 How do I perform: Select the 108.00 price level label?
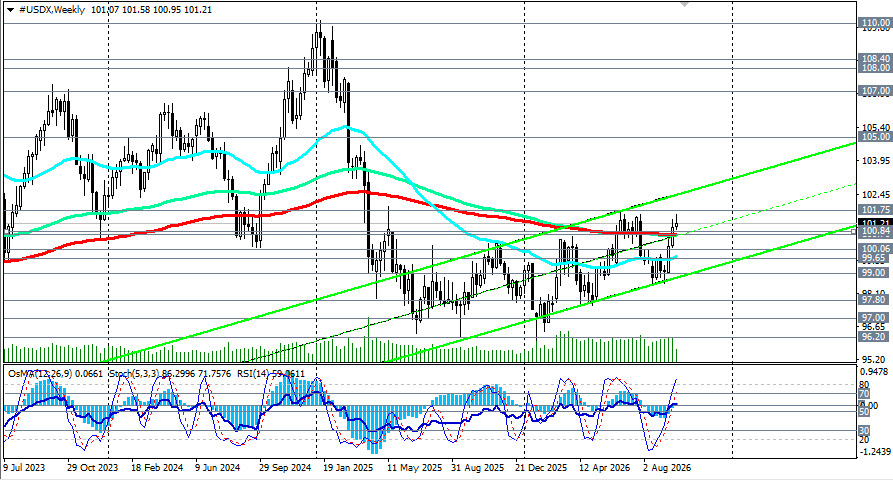click(875, 68)
